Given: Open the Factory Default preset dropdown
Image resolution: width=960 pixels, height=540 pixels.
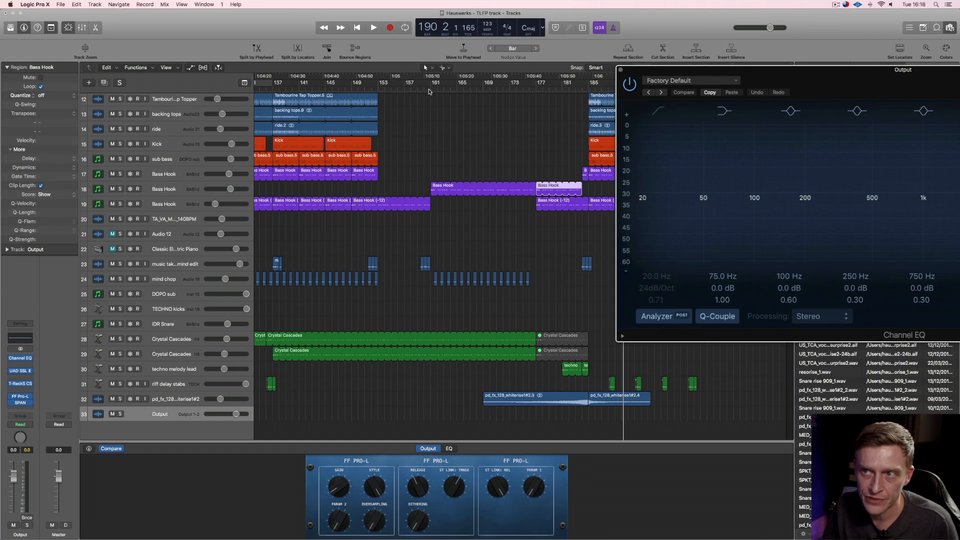Looking at the screenshot, I should (691, 80).
